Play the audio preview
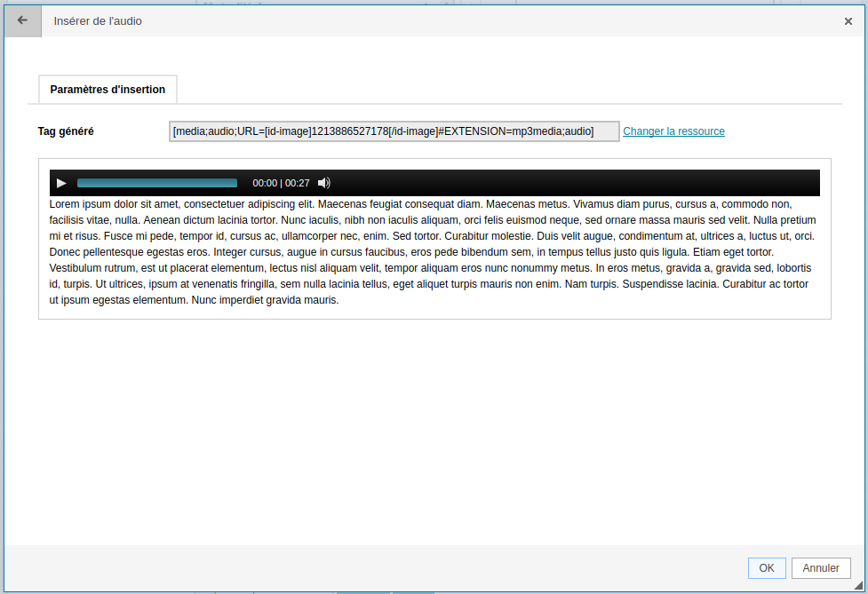The image size is (868, 594). 61,183
